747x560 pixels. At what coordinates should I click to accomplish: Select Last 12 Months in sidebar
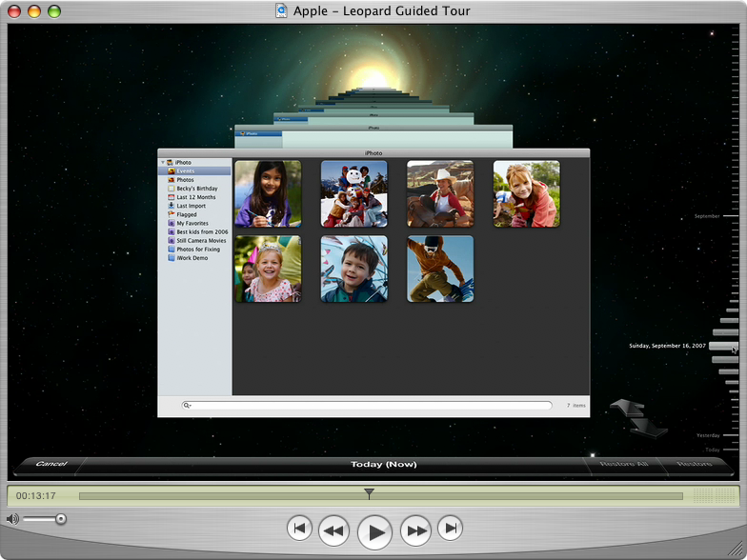194,196
